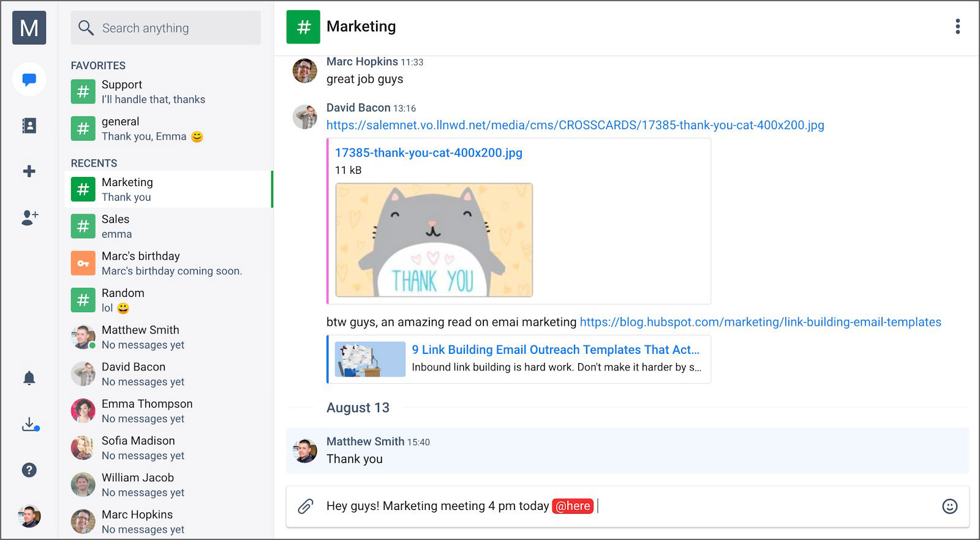Click the M workspace logo
Image resolution: width=980 pixels, height=540 pixels.
29,28
